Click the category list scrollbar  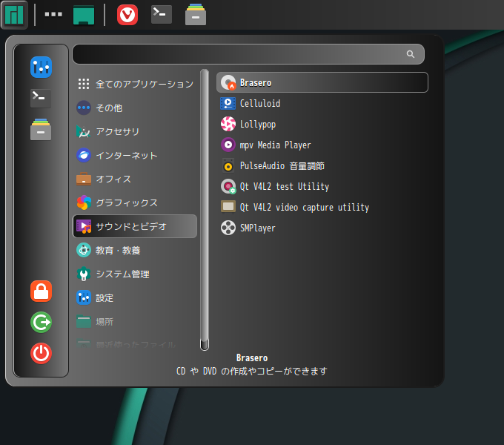click(x=205, y=210)
